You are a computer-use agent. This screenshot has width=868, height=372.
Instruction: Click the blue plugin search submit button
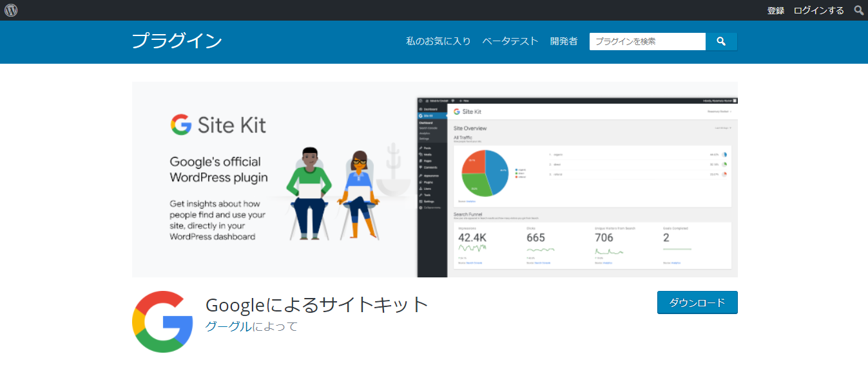[721, 41]
